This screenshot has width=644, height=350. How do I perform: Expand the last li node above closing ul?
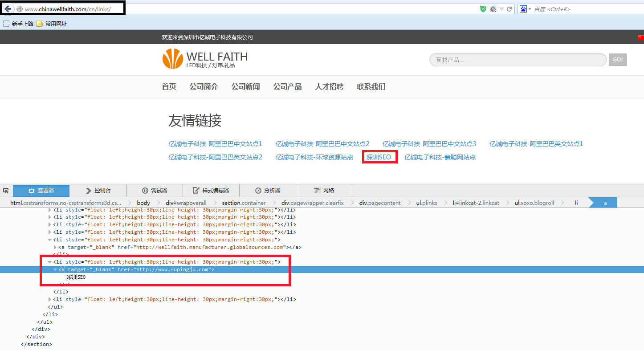(50, 300)
